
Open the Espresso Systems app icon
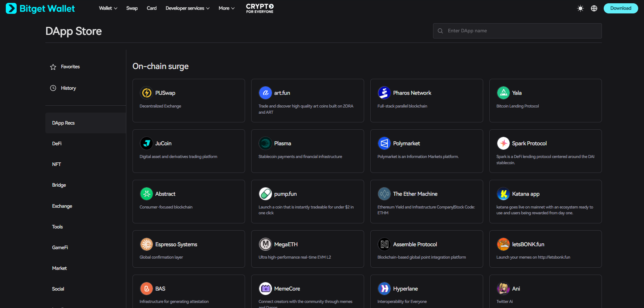tap(146, 244)
